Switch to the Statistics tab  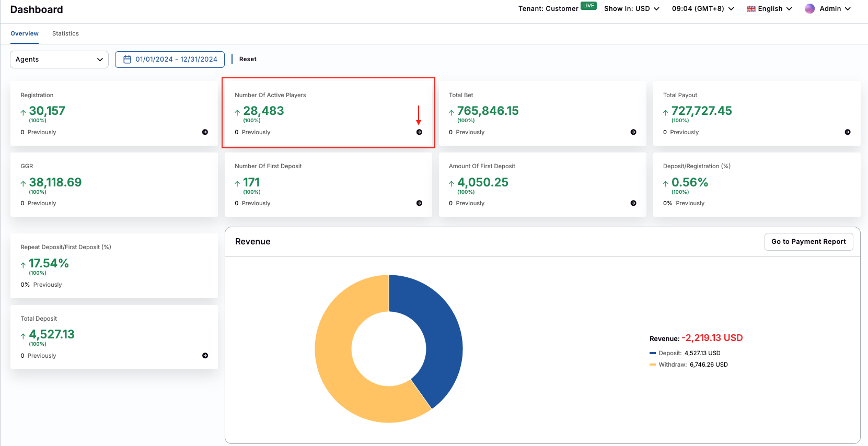(65, 33)
